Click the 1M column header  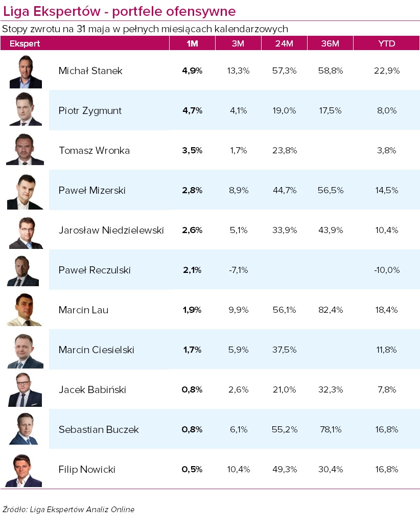[192, 43]
